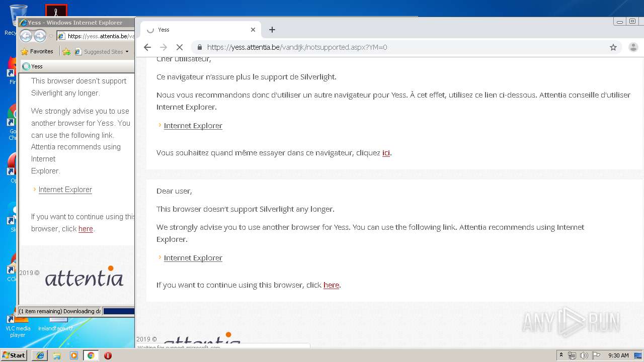
Task: Click the Chrome address bar URL
Action: [297, 47]
